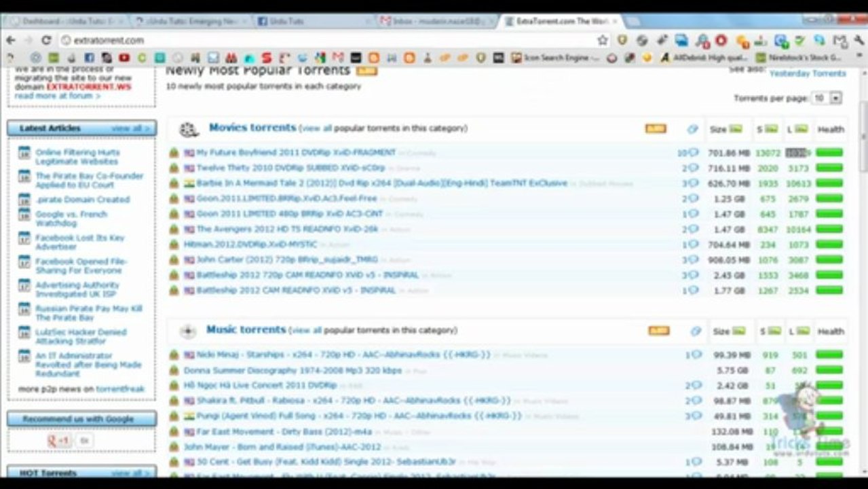Click health bar of Goon.2011.LIMITED.BRRip torrent
868x489 pixels.
click(829, 198)
